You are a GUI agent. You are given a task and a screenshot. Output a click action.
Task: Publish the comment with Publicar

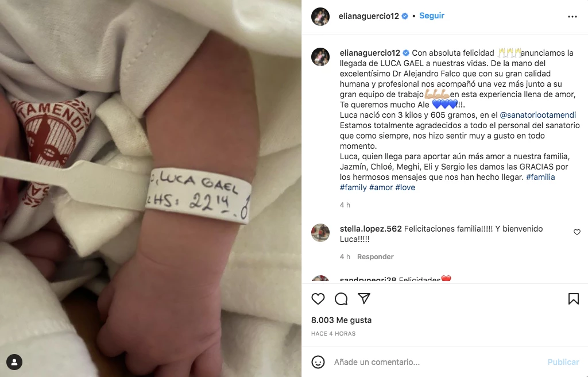click(563, 362)
